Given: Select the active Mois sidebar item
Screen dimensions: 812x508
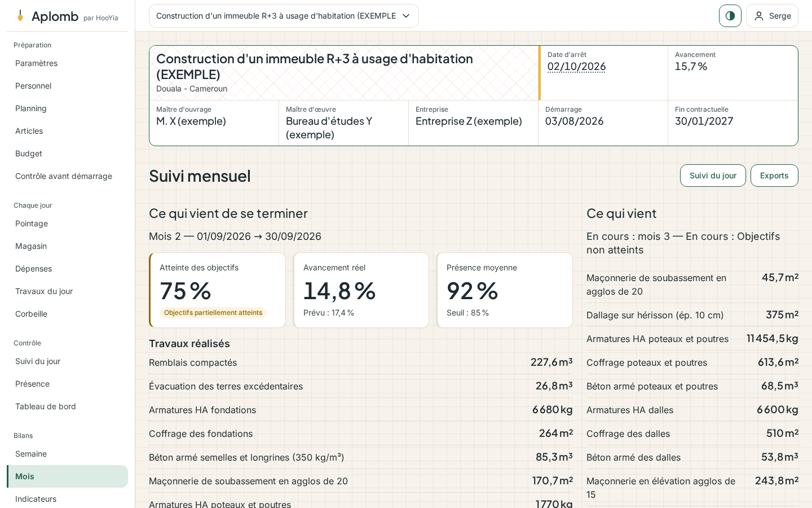Looking at the screenshot, I should [67, 476].
